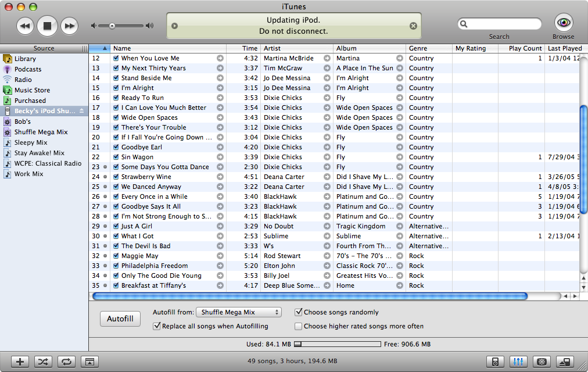
Task: Click store arrow next to Wide Open Spaces song name
Action: [x=220, y=118]
